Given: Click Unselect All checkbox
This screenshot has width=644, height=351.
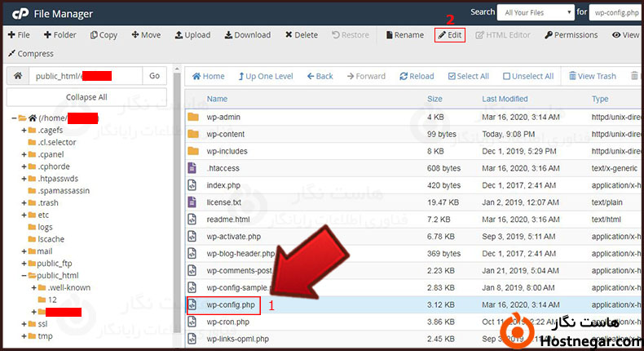Looking at the screenshot, I should coord(528,77).
